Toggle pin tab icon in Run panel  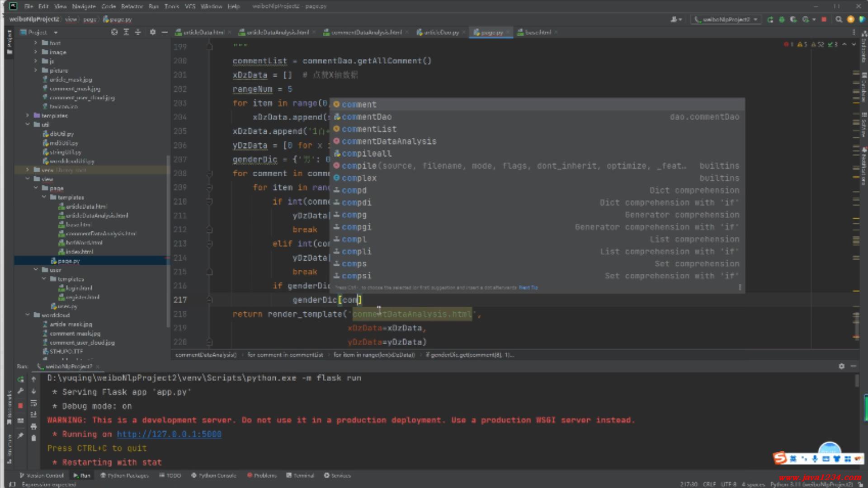tap(20, 436)
